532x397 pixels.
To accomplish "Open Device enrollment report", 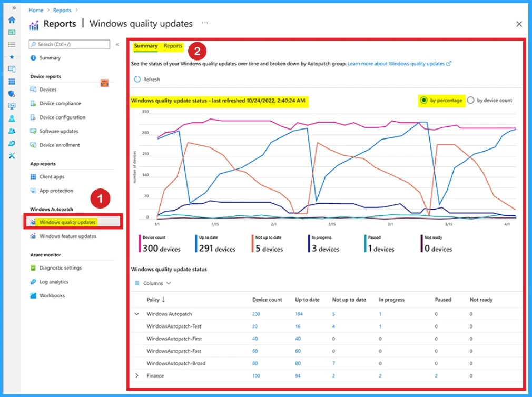I will point(60,145).
